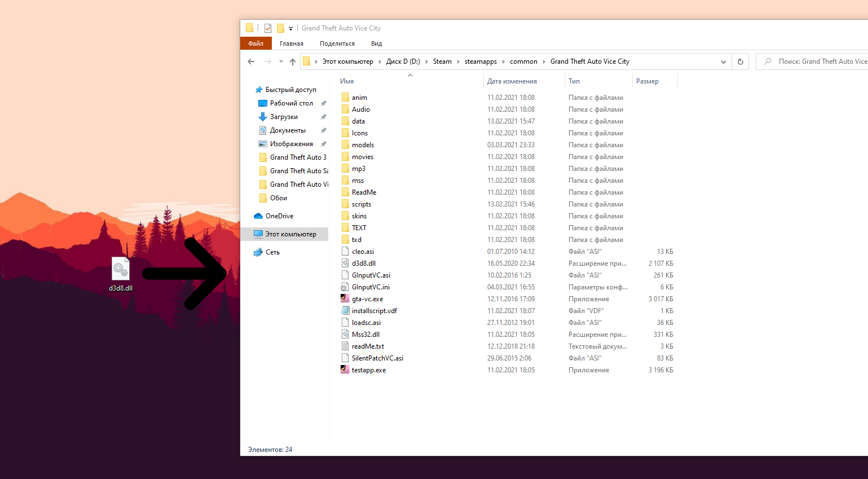
Task: Open the Обои pinned folder
Action: click(278, 198)
